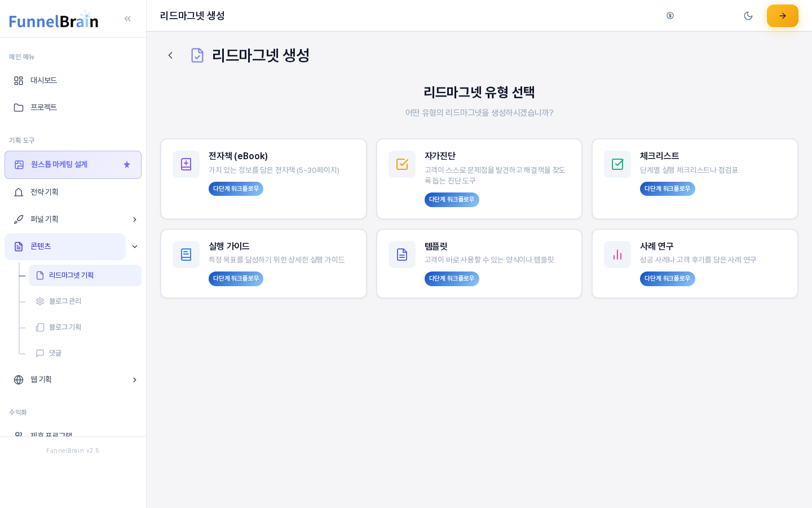Image resolution: width=812 pixels, height=508 pixels.
Task: Click 다단계 워크플로우 badge on 자가진단 card
Action: coord(452,200)
